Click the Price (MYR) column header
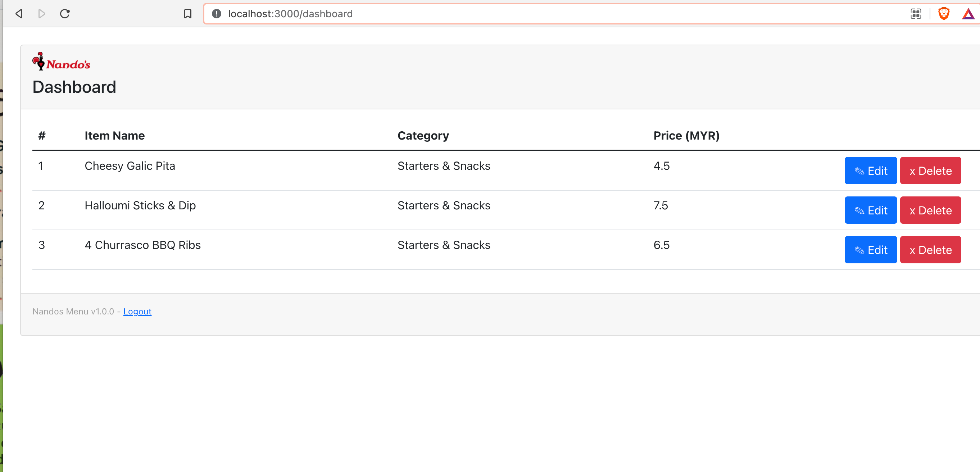This screenshot has width=980, height=472. point(686,136)
